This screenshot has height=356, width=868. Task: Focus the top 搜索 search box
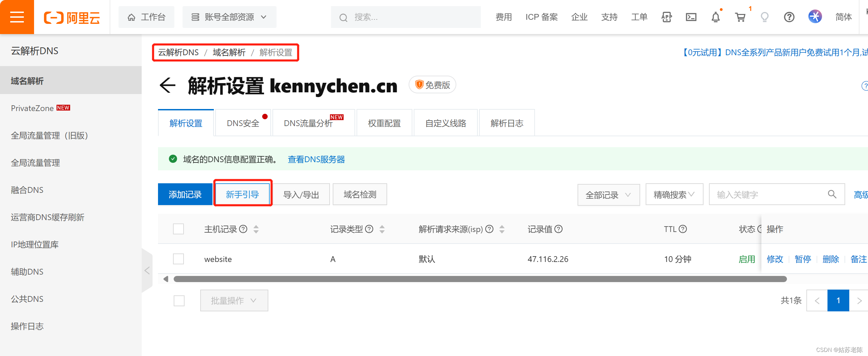(x=406, y=17)
